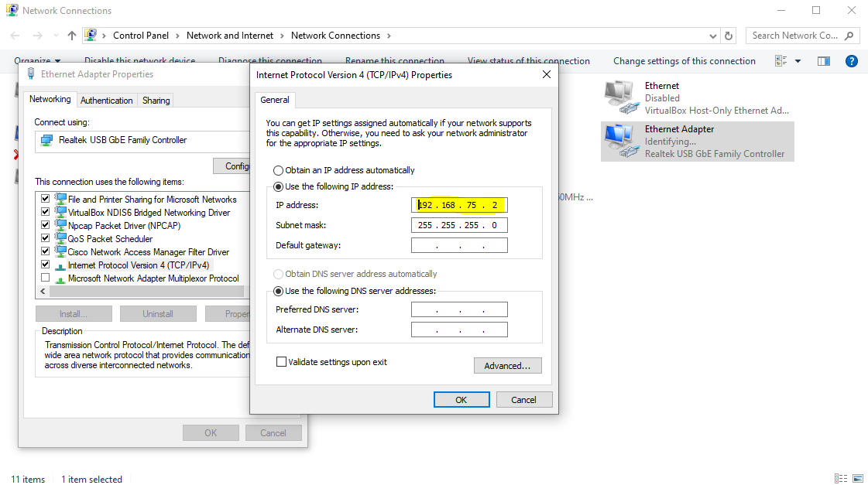Check Microsoft Network Adapter Multiplexor Protocol
Image resolution: width=868 pixels, height=485 pixels.
pos(45,278)
